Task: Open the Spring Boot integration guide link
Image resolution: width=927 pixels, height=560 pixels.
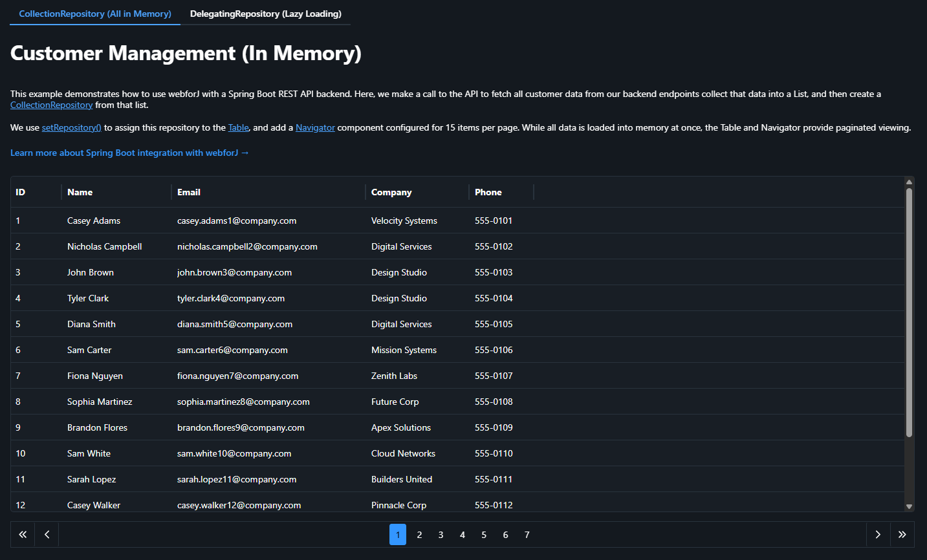Action: tap(129, 153)
